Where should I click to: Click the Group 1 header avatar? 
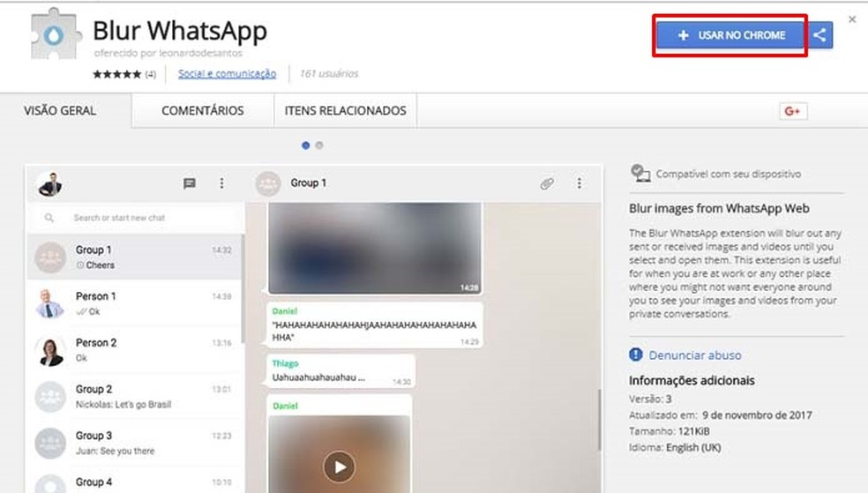pos(268,183)
